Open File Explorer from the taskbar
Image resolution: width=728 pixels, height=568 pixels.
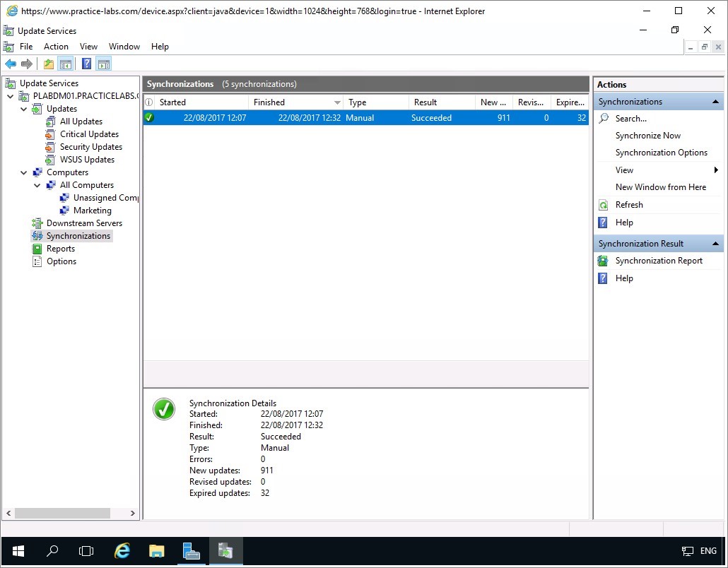tap(156, 551)
